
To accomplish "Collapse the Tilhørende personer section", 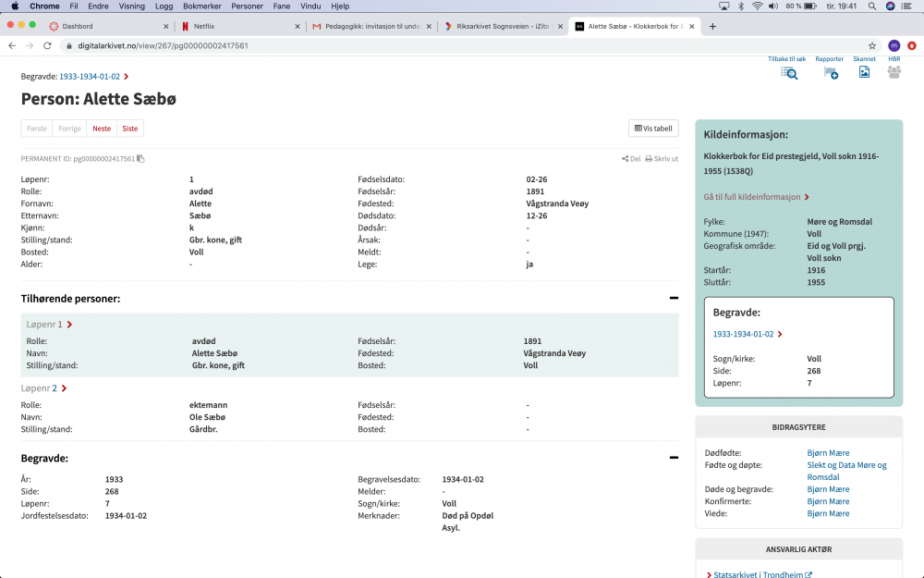I will click(x=674, y=299).
